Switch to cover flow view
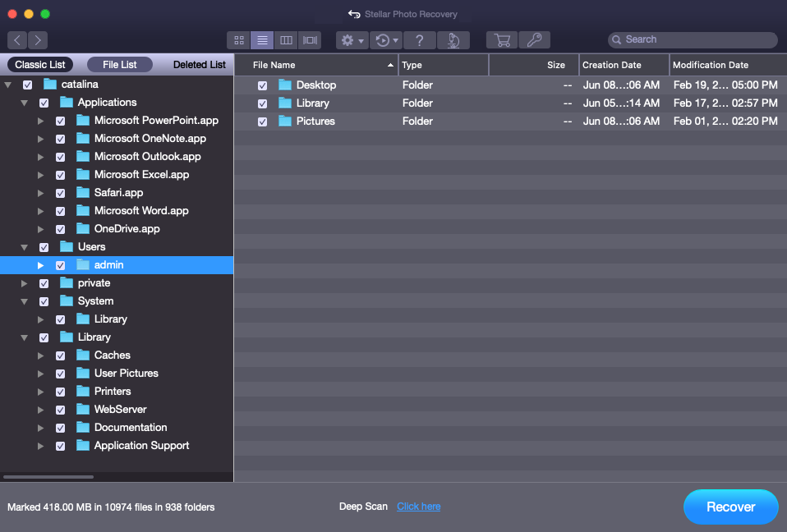Viewport: 787px width, 532px height. [x=311, y=40]
